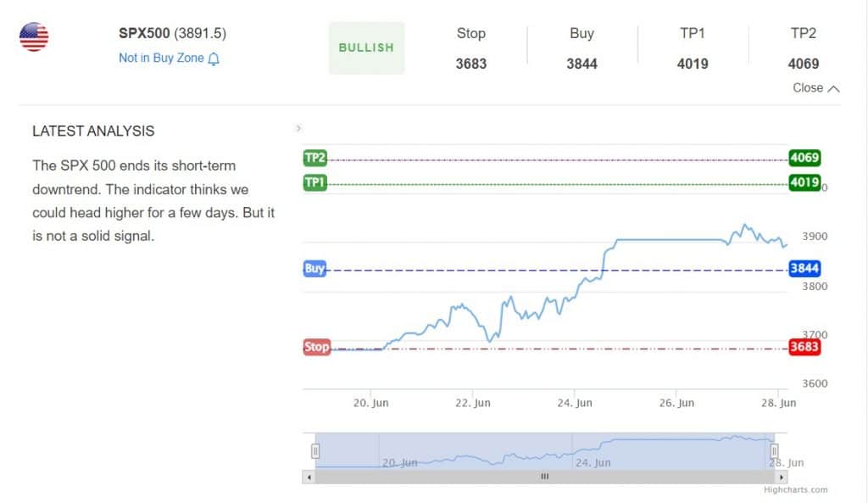Click the scrollbar left arrow

(x=309, y=477)
